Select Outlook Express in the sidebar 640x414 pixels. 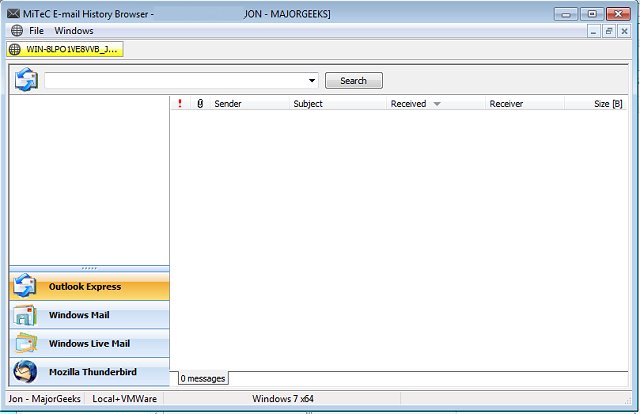(89, 287)
